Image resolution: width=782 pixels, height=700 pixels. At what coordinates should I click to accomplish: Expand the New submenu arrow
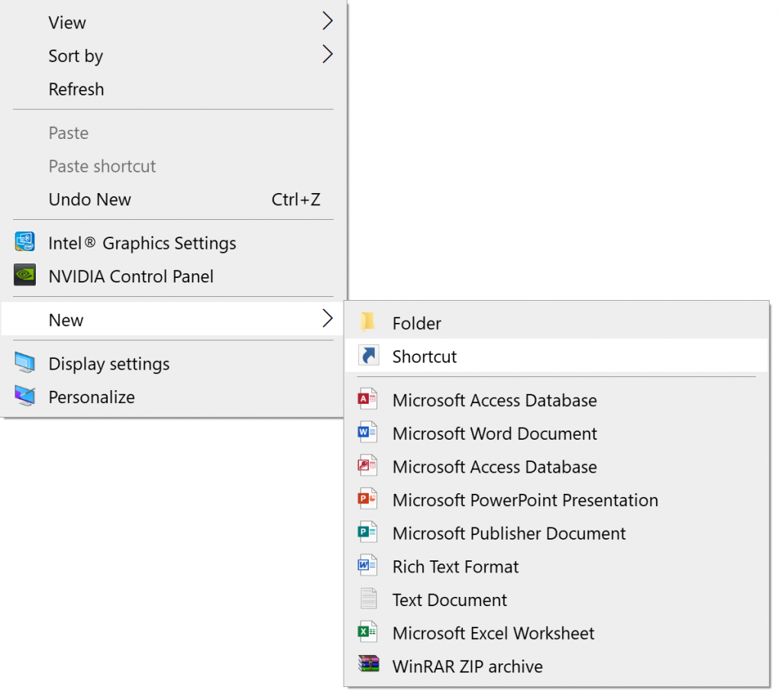pyautogui.click(x=327, y=318)
